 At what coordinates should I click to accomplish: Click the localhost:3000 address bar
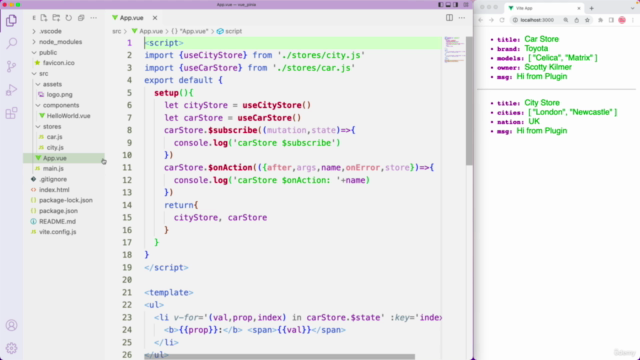537,20
